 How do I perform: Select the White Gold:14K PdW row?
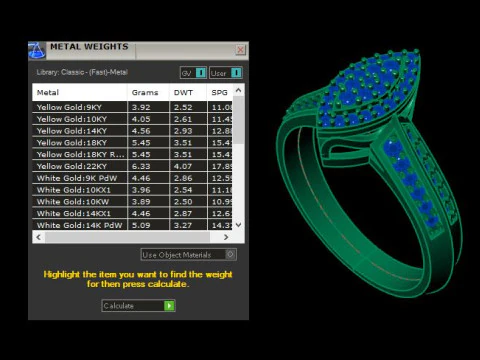pos(132,225)
